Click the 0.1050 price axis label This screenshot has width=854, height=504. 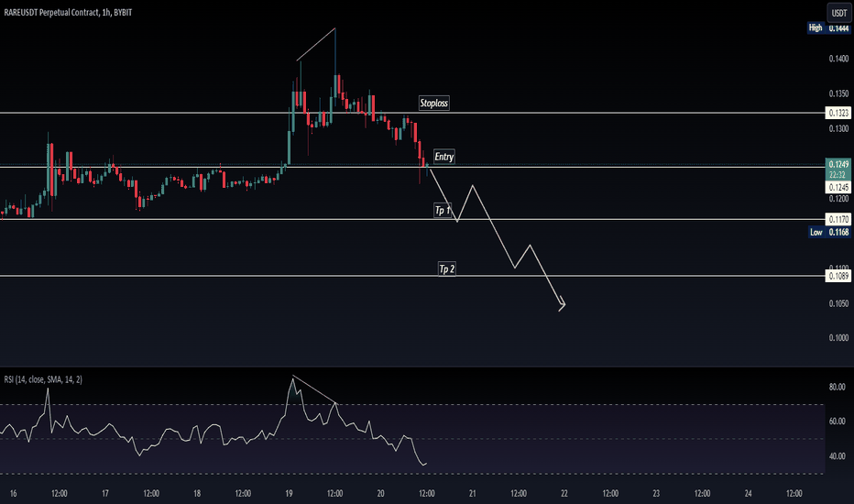pyautogui.click(x=838, y=303)
